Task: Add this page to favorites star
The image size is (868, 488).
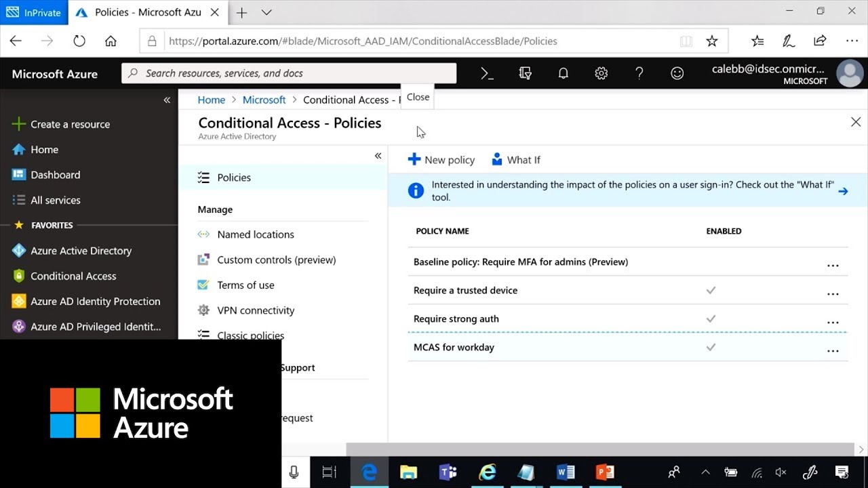Action: click(711, 41)
